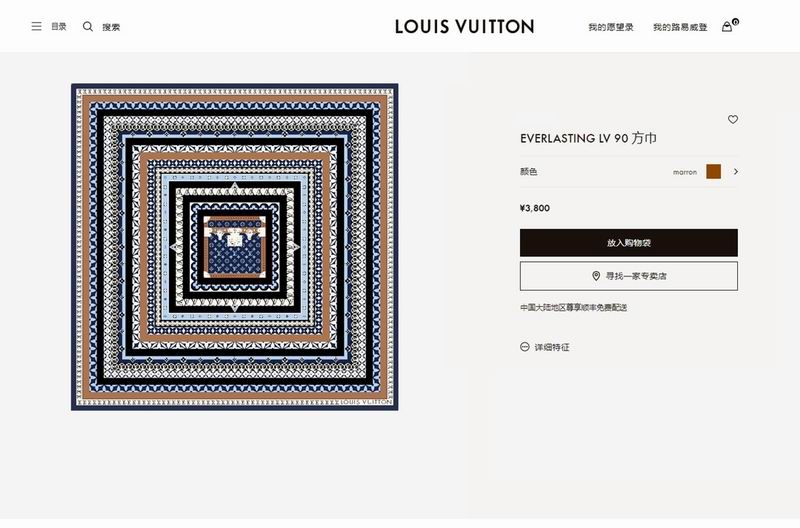Collapse details via the circled minus icon
800x528 pixels.
click(524, 347)
